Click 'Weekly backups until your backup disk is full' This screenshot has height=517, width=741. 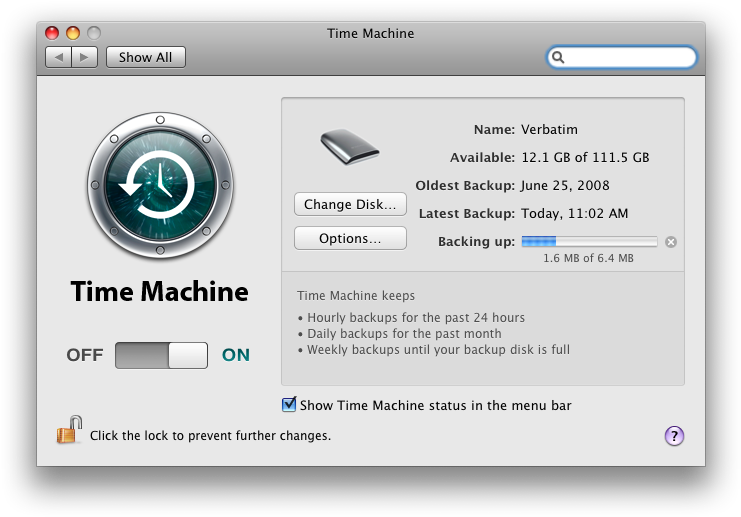tap(438, 350)
